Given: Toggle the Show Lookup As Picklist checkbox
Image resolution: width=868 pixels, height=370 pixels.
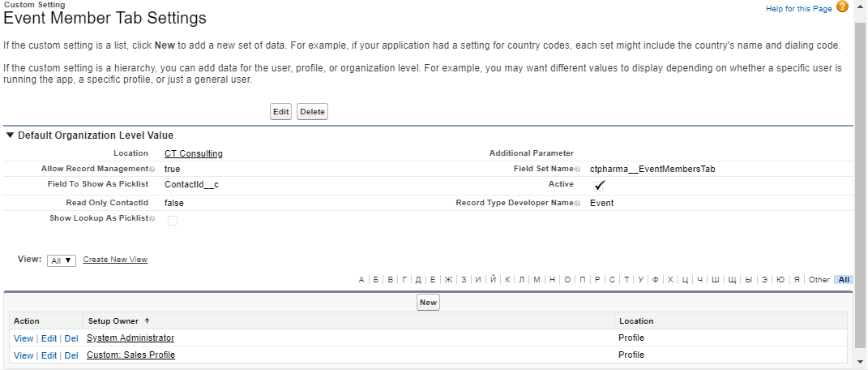Looking at the screenshot, I should pyautogui.click(x=172, y=221).
